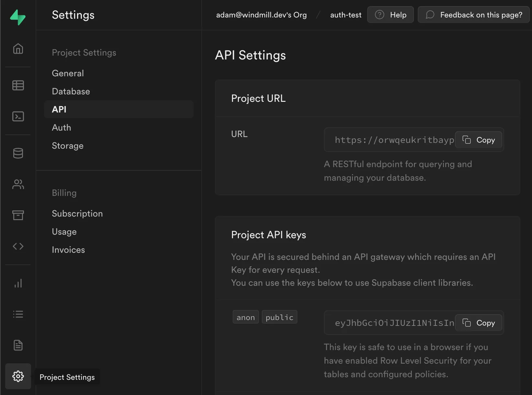This screenshot has width=532, height=395.
Task: Click 'Feedback on this page?'
Action: pos(473,15)
